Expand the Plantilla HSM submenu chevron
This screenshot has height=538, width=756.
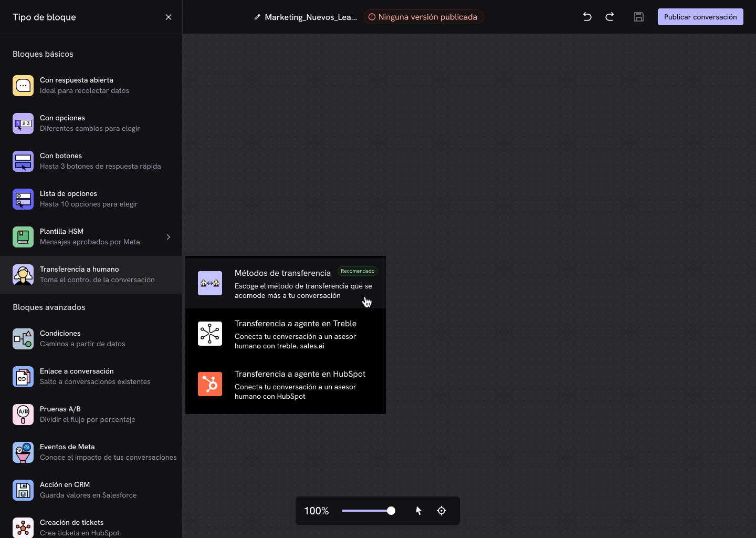coord(169,237)
